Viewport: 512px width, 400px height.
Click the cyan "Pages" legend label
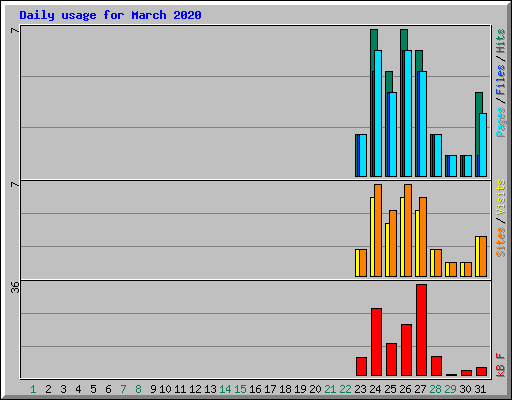(x=500, y=122)
